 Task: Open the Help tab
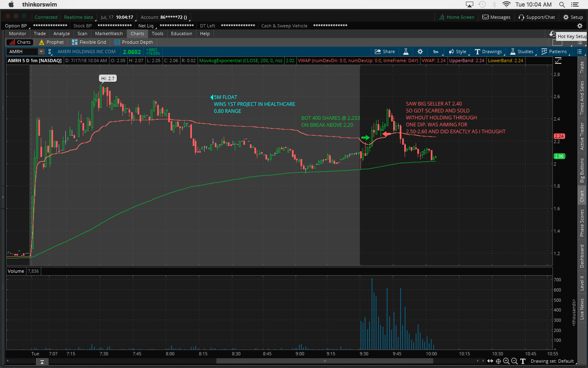click(205, 34)
